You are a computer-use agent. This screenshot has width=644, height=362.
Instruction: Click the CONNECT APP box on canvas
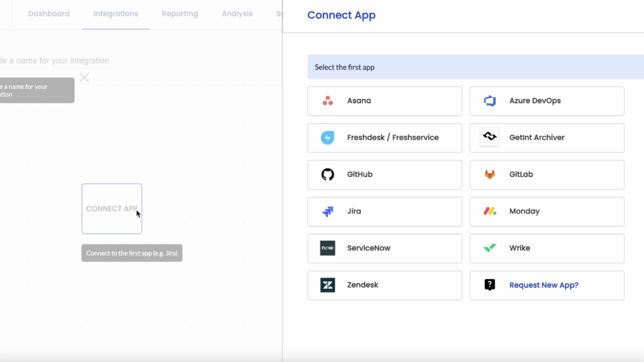coord(112,209)
